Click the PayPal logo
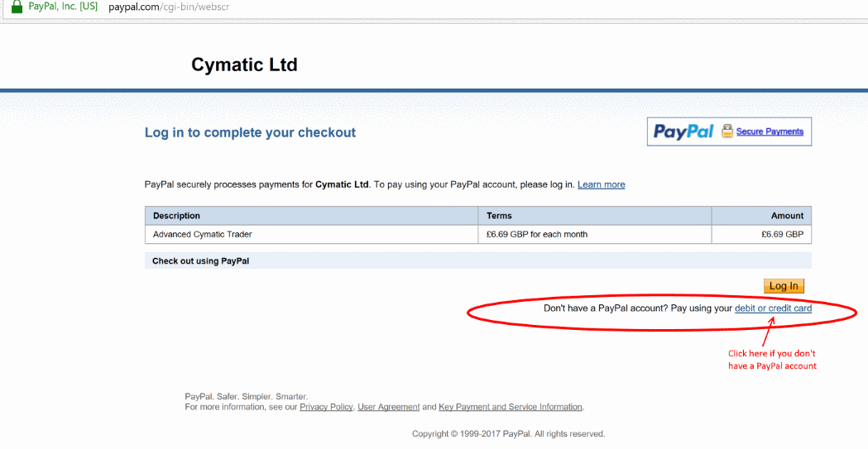 click(x=683, y=131)
